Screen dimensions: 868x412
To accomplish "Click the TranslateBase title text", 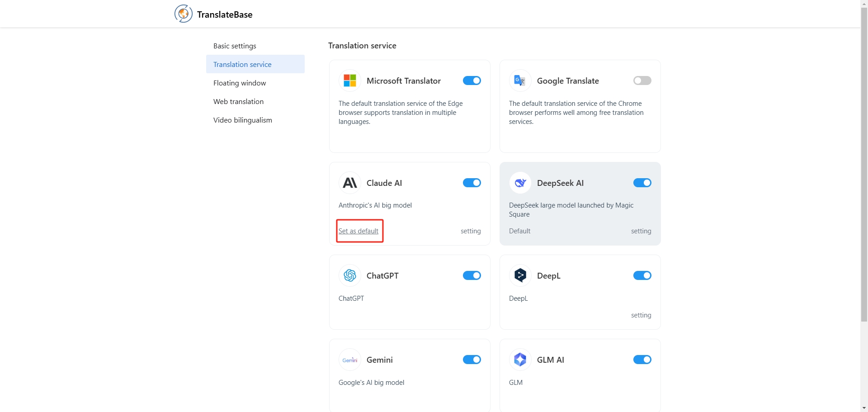I will (225, 14).
